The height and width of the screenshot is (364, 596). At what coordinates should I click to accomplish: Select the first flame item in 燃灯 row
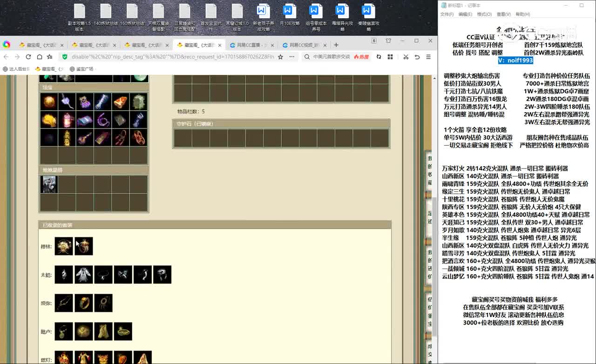point(64,357)
